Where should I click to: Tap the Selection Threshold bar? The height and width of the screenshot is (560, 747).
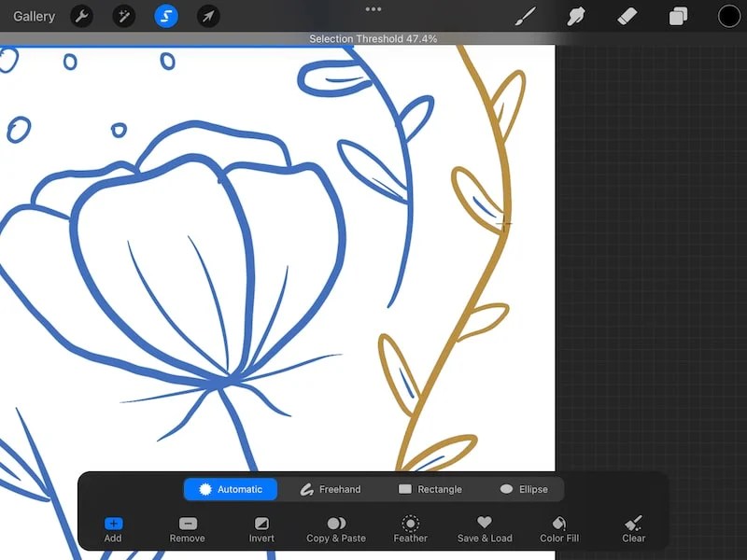click(373, 38)
